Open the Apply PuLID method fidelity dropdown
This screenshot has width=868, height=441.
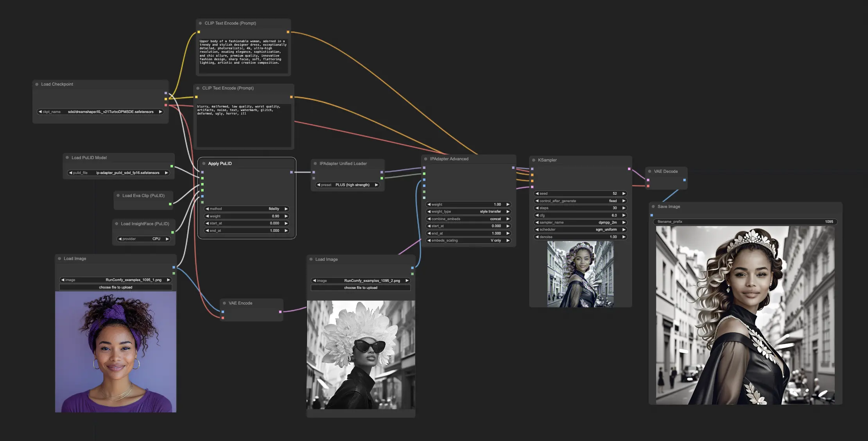tap(247, 209)
